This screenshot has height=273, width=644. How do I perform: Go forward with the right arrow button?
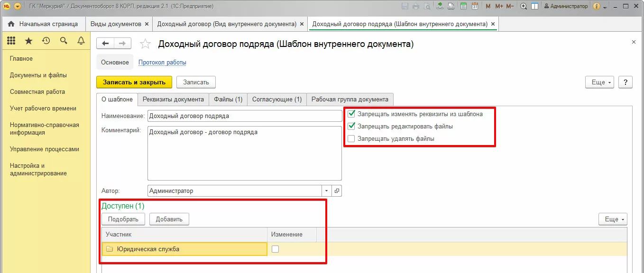click(122, 44)
